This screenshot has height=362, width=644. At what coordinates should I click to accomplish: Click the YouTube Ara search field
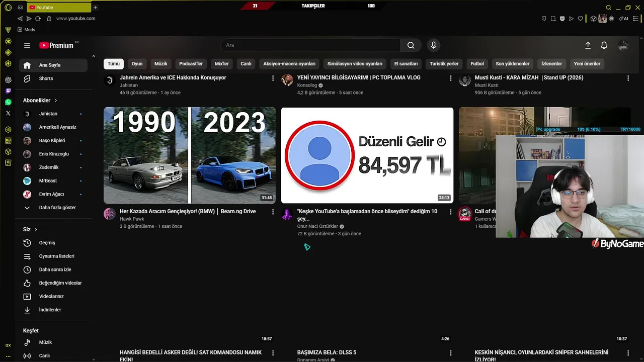pyautogui.click(x=310, y=45)
